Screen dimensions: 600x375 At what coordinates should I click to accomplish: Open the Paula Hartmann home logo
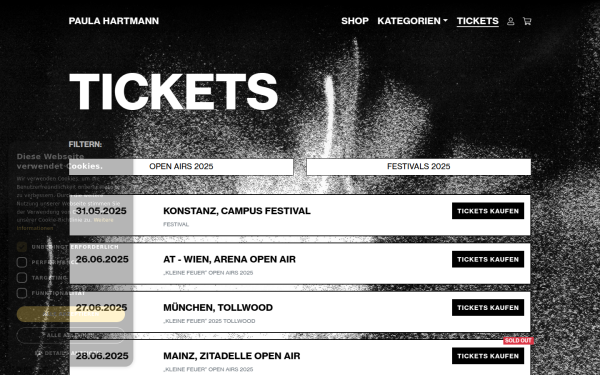tap(114, 21)
